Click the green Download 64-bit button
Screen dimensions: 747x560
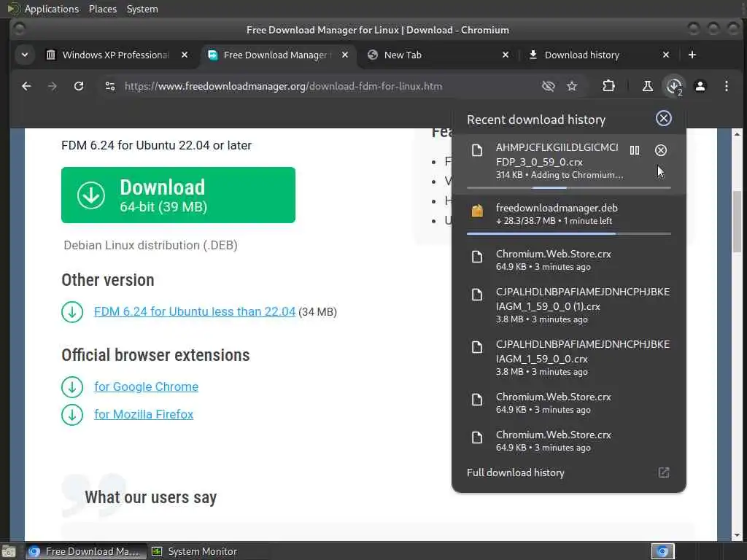[178, 195]
